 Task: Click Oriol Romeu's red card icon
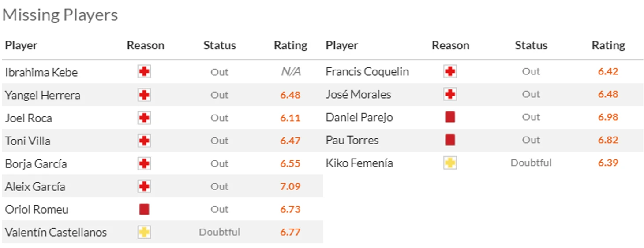click(x=144, y=209)
